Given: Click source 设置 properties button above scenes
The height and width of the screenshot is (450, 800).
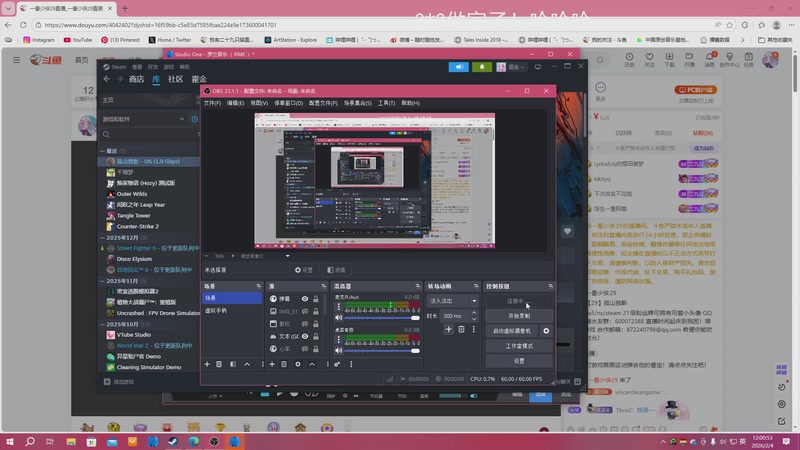Looking at the screenshot, I should [304, 270].
